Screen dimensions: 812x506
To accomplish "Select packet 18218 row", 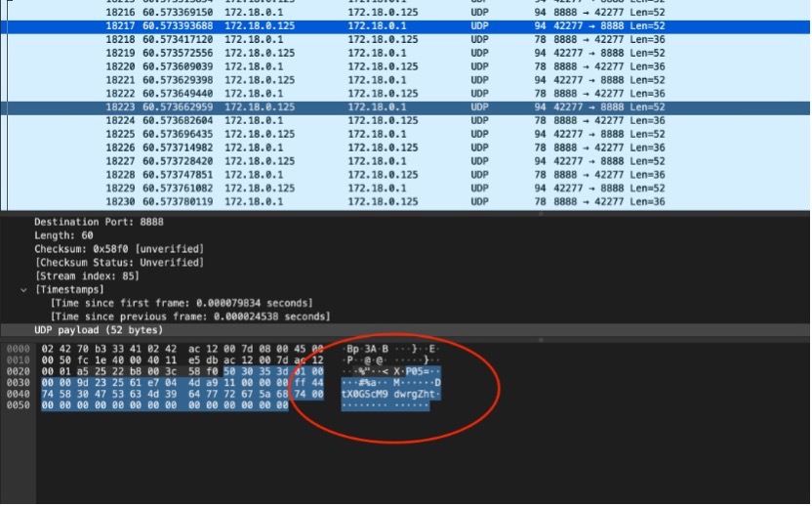I will [x=406, y=39].
